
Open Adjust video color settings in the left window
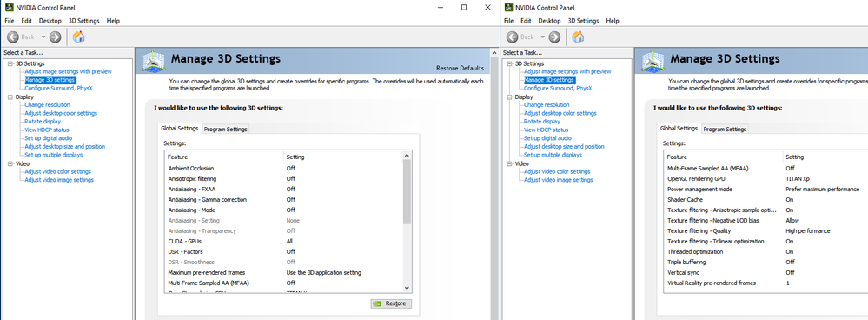tap(57, 171)
